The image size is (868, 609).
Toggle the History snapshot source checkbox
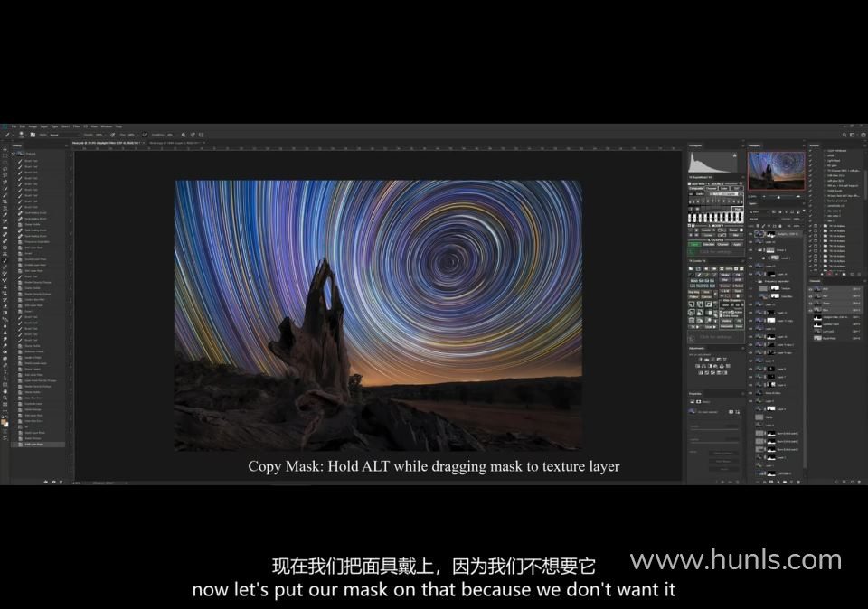tap(14, 154)
